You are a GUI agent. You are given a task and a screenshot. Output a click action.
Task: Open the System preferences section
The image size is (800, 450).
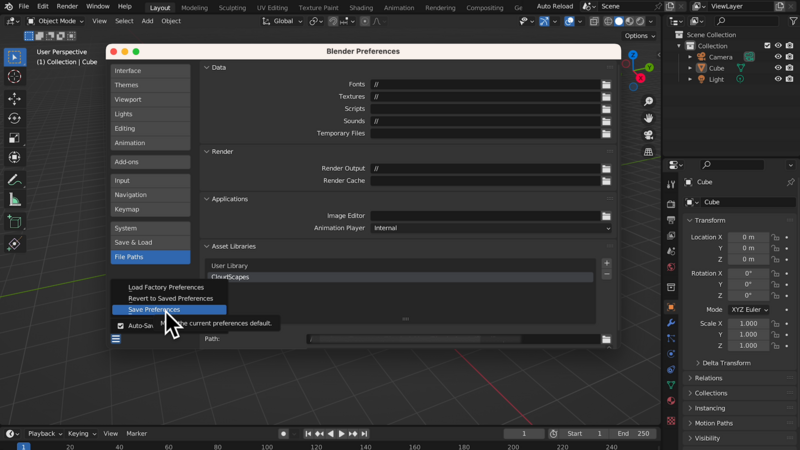(x=151, y=228)
